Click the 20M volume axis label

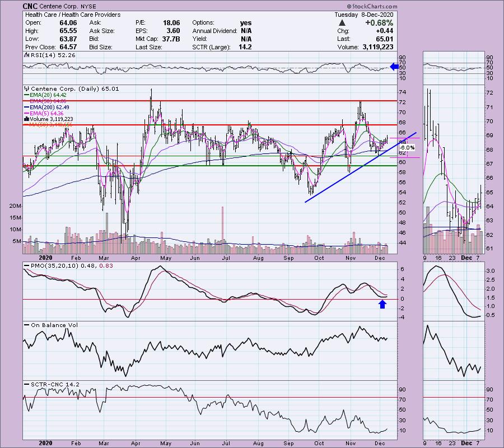pyautogui.click(x=16, y=206)
